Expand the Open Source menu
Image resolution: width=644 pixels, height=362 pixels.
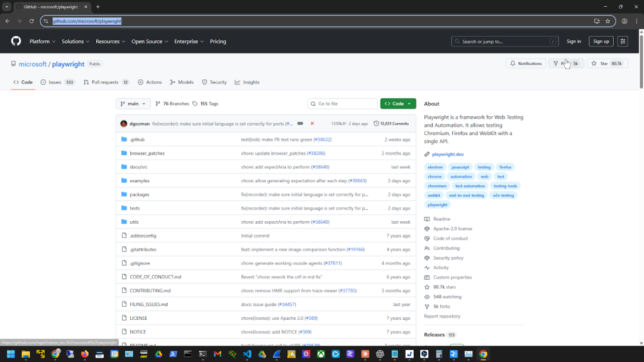[x=150, y=41]
